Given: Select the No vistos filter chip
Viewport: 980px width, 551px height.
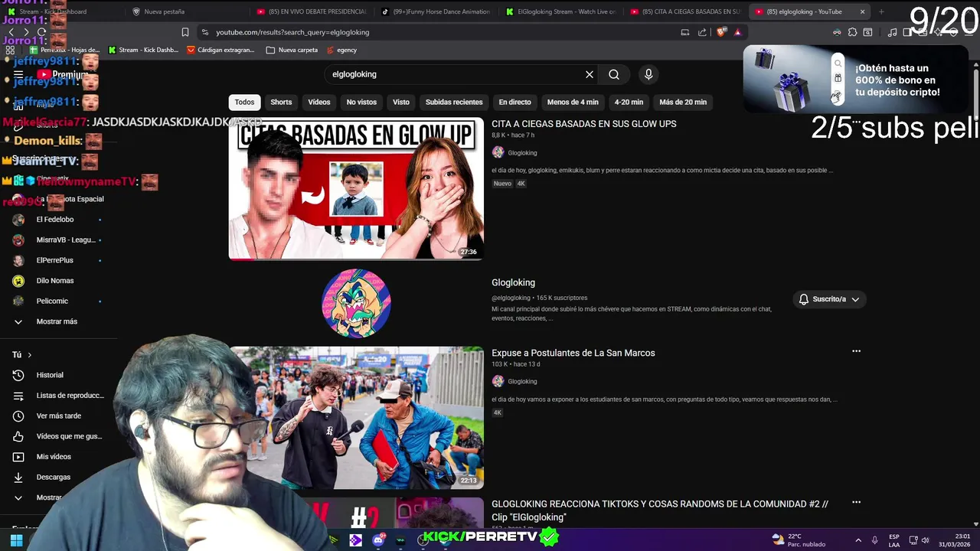Looking at the screenshot, I should tap(361, 102).
